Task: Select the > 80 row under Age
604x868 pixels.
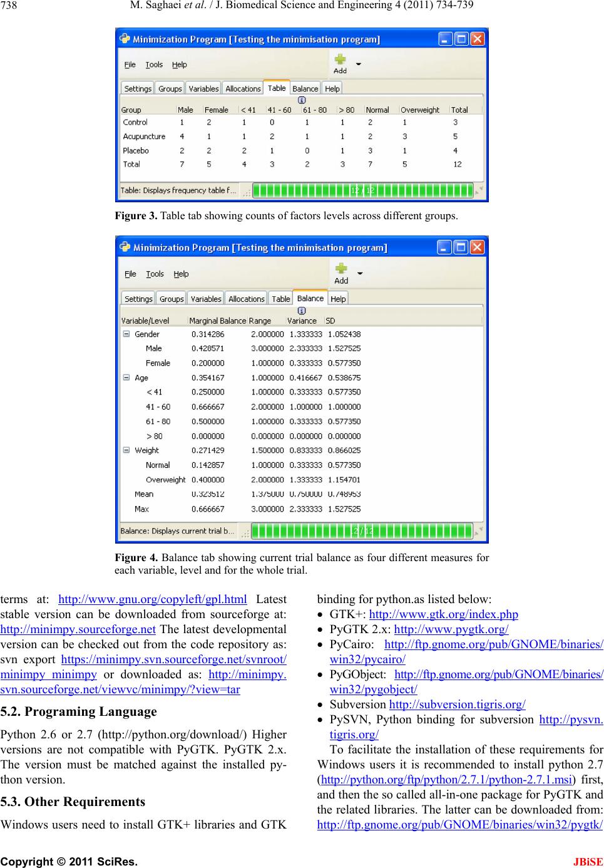Action: (x=301, y=436)
